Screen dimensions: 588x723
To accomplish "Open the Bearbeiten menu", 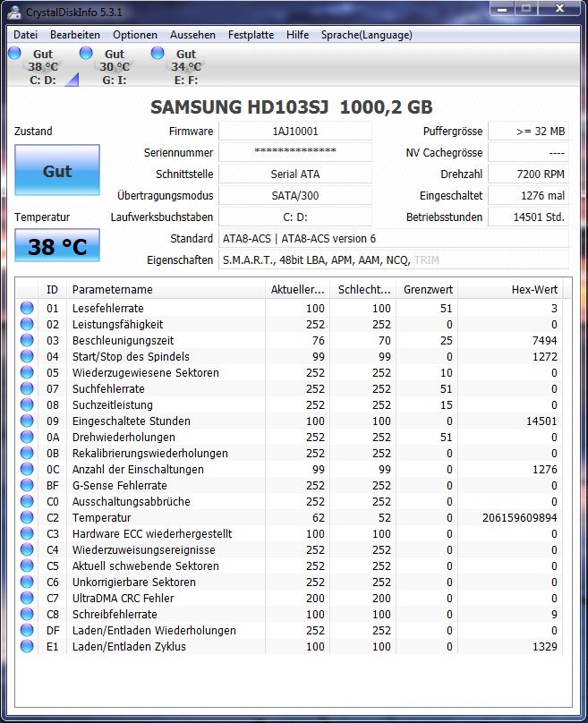I will click(74, 35).
